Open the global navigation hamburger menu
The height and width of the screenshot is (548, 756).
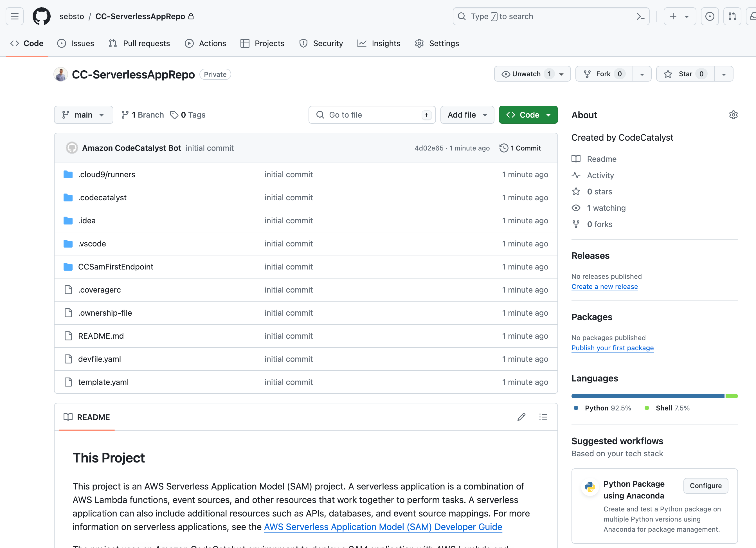pos(14,16)
